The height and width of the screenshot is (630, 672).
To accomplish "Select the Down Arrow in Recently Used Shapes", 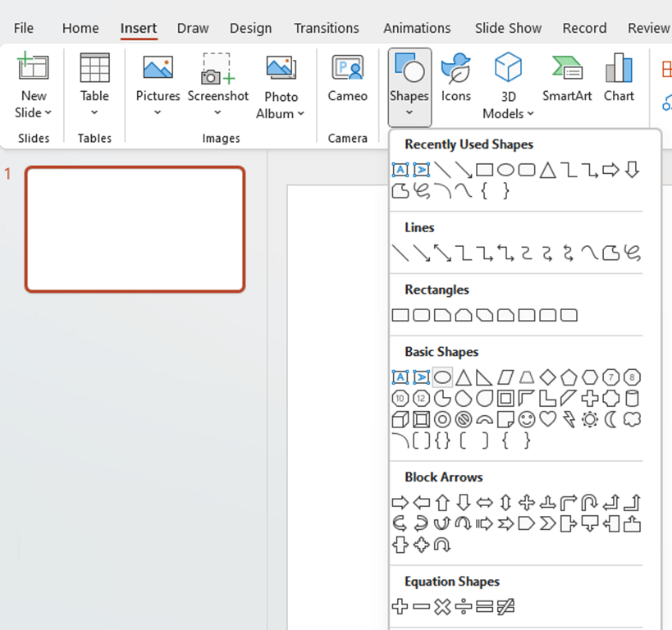I will [632, 170].
